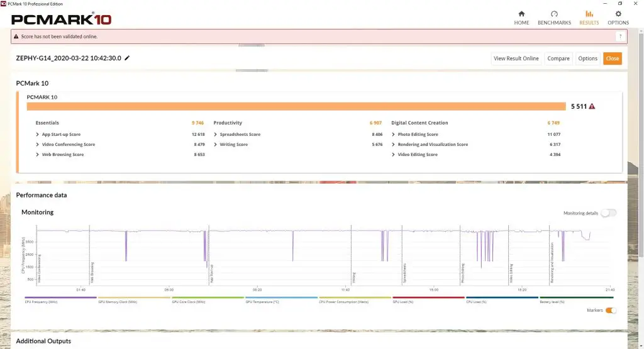Select GPU Core Clock legend swatch
This screenshot has height=349, width=644.
pyautogui.click(x=208, y=297)
